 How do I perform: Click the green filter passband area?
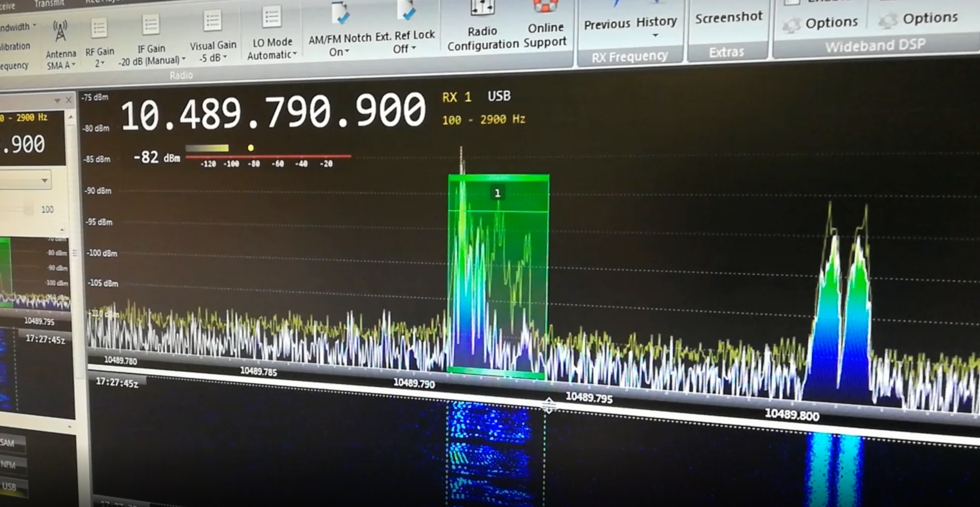point(499,276)
